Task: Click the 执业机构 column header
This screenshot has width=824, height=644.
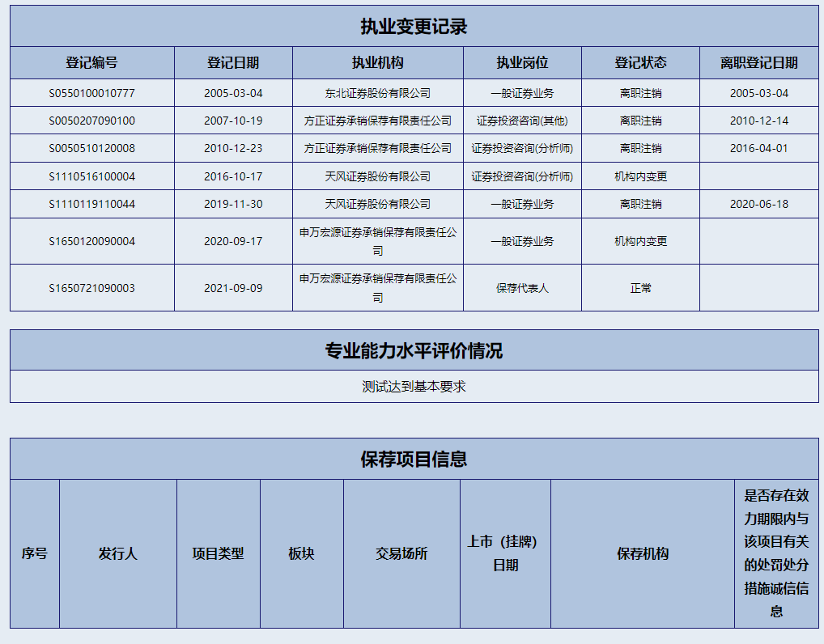Action: coord(378,63)
